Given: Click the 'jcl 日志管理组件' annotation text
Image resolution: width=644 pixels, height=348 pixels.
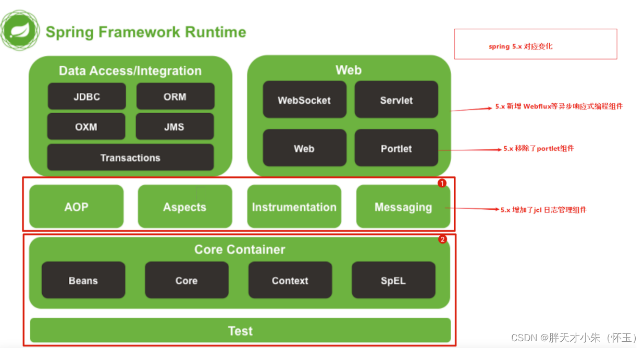Looking at the screenshot, I should [x=543, y=210].
